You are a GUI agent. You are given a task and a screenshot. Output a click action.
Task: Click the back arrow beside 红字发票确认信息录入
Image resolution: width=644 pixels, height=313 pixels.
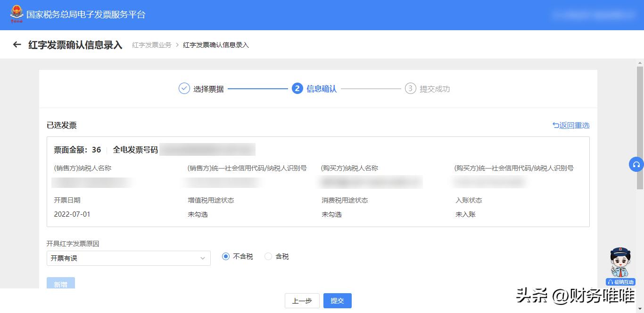click(x=17, y=44)
